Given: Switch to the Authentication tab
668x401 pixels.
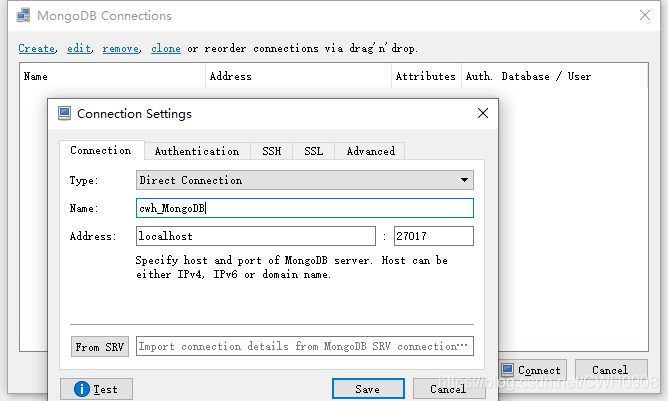Looking at the screenshot, I should pyautogui.click(x=197, y=151).
